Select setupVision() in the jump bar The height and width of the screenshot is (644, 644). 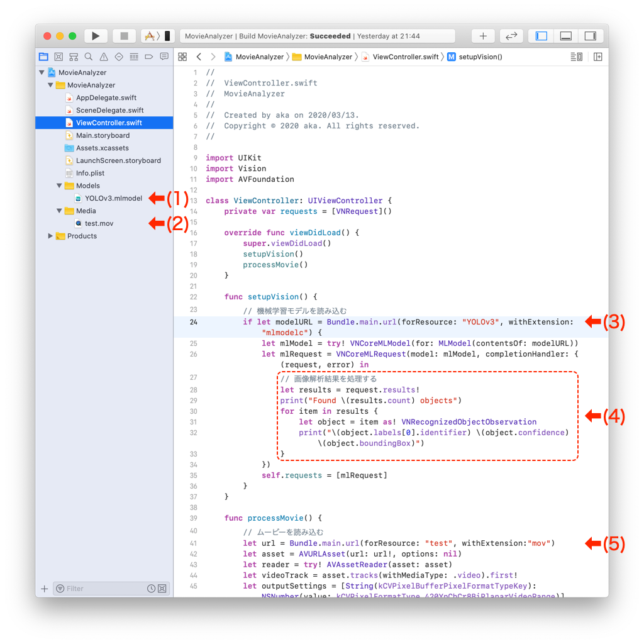480,57
